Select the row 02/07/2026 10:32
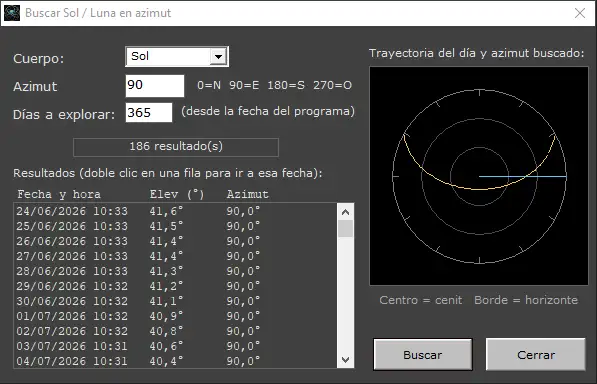The image size is (597, 384). point(175,331)
